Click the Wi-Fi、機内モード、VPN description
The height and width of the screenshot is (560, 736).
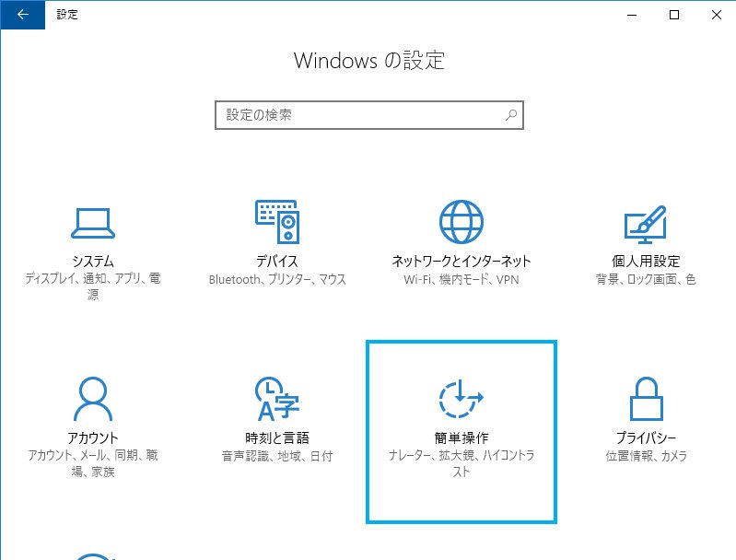pyautogui.click(x=461, y=279)
